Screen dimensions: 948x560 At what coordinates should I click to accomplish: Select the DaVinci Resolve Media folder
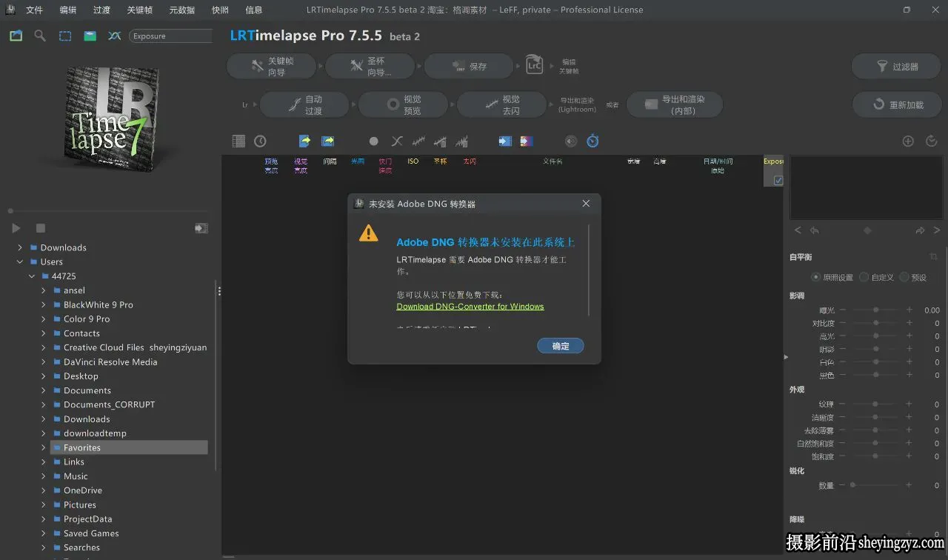[110, 362]
